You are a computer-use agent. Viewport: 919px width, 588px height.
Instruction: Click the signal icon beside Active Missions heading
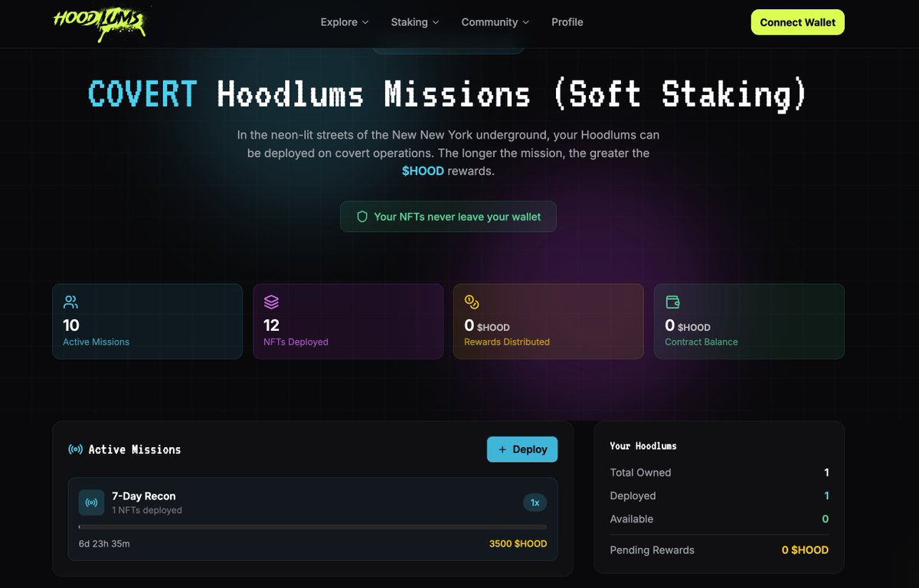[76, 449]
